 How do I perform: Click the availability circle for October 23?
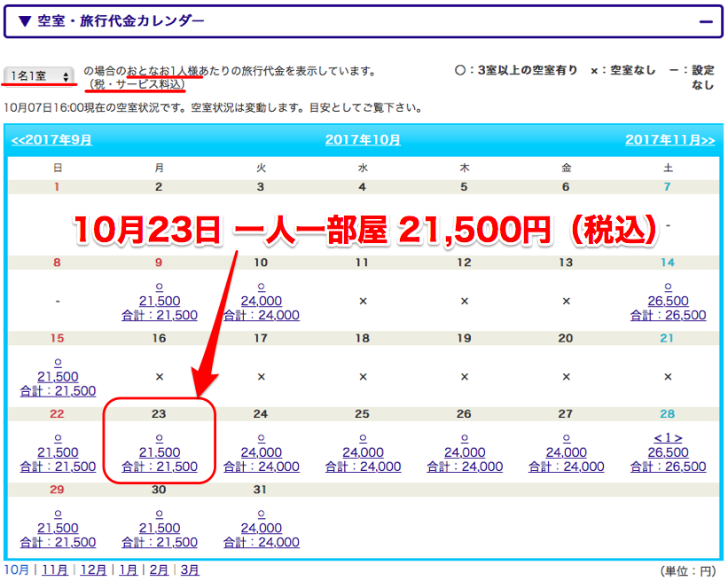pos(160,438)
